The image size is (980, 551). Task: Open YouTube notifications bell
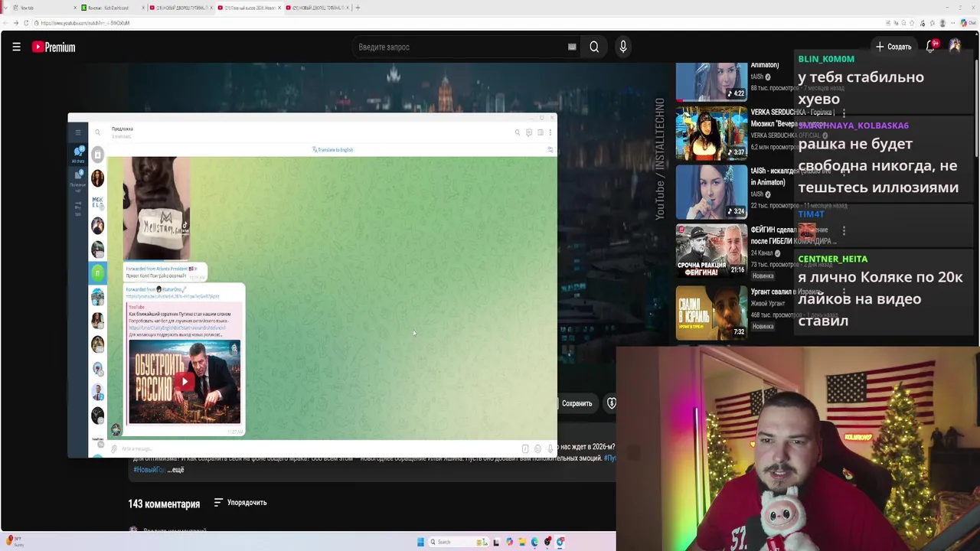pos(930,47)
